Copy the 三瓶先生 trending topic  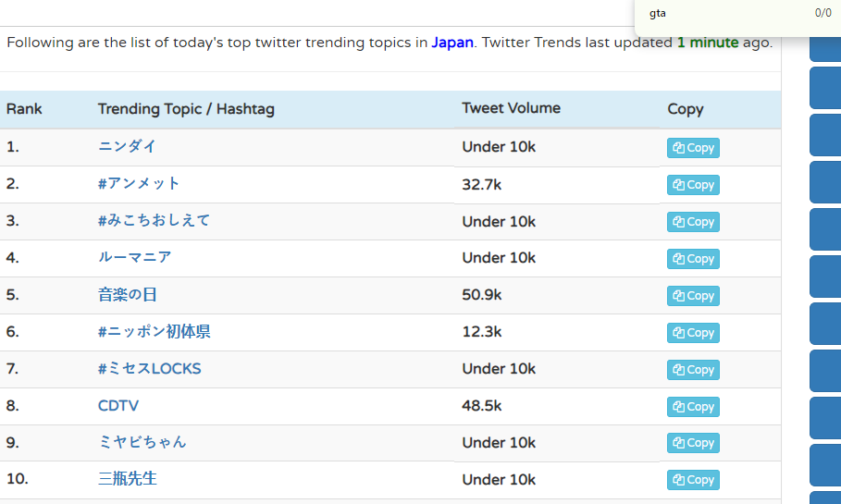tap(693, 480)
